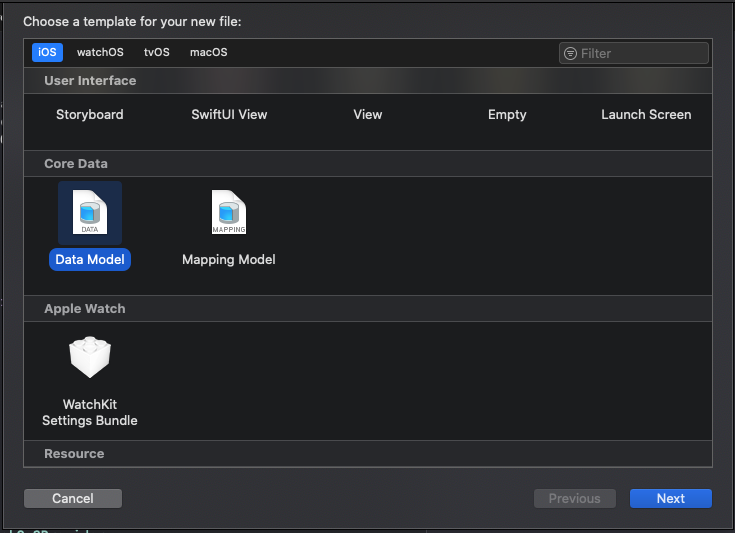Click the User Interface section header

coord(368,81)
